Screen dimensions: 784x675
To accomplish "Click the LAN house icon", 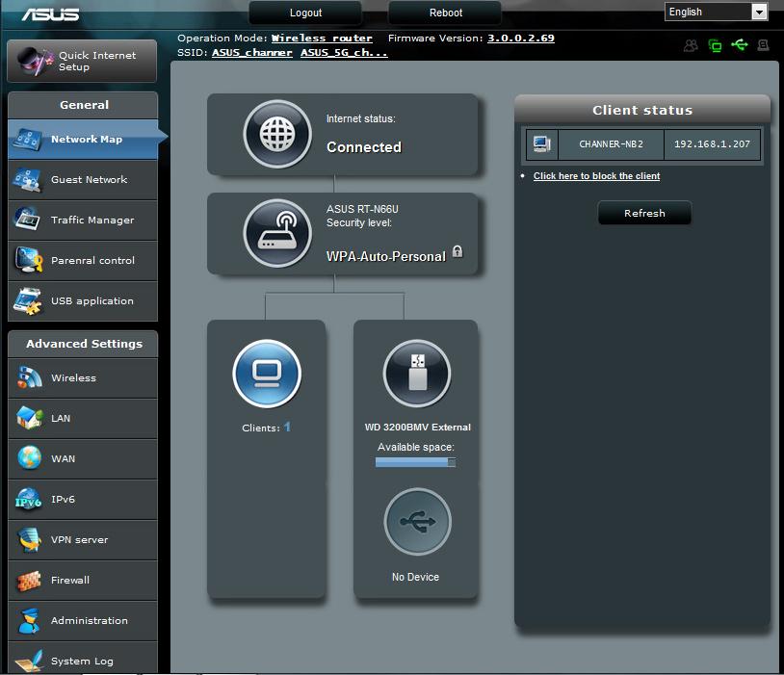I will click(x=29, y=418).
